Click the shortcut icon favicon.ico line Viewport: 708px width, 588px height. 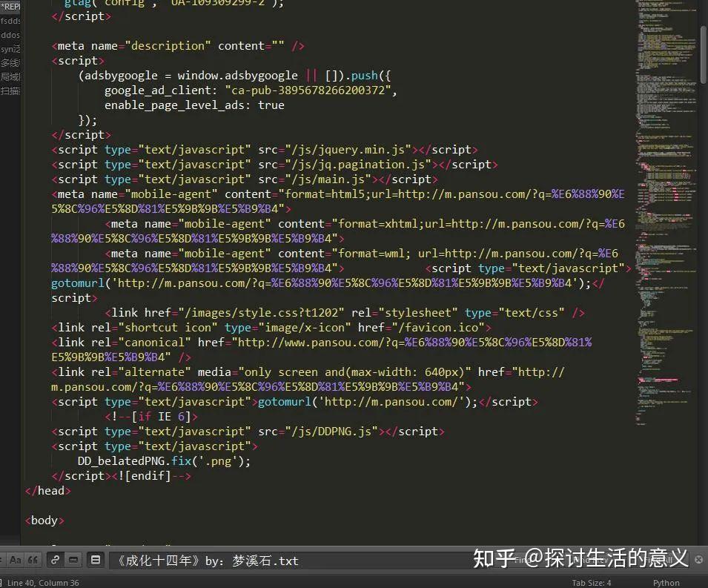coord(271,328)
